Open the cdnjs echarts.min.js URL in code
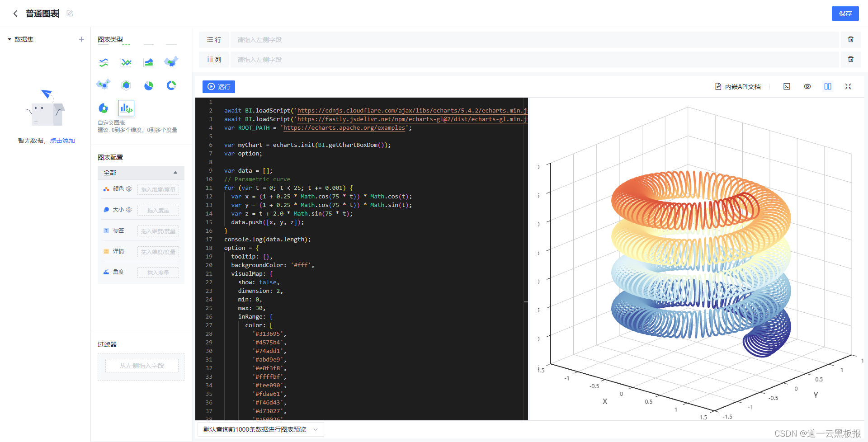This screenshot has height=442, width=868. 412,110
